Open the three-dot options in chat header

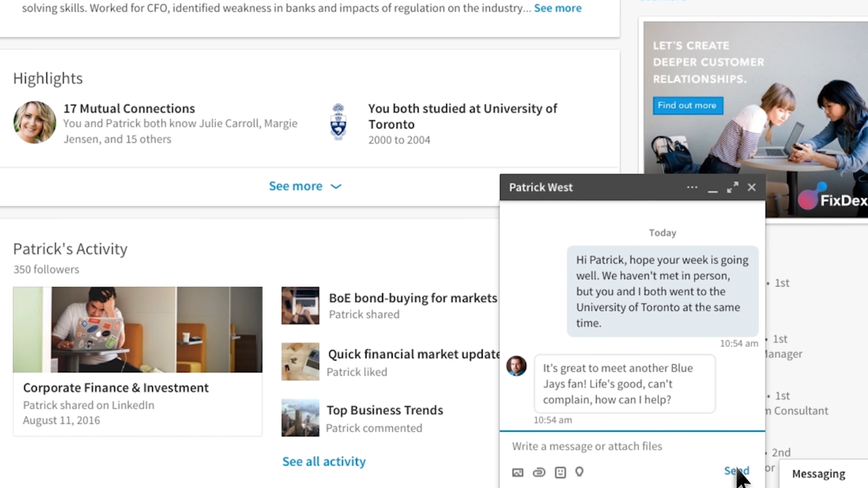[x=692, y=187]
